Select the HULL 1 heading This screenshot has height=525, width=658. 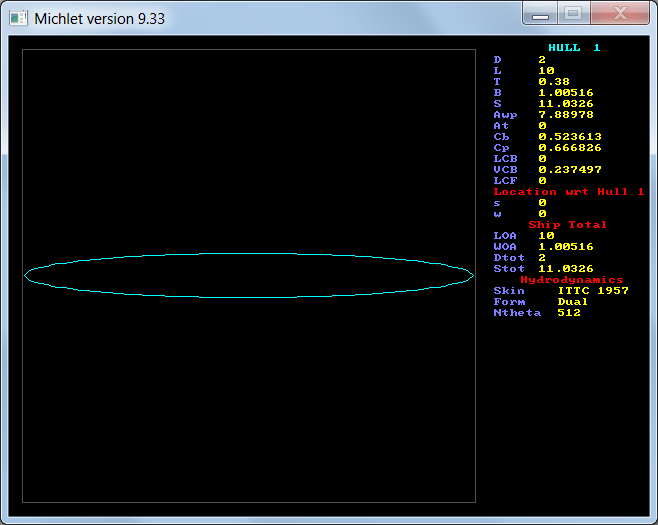pos(574,48)
